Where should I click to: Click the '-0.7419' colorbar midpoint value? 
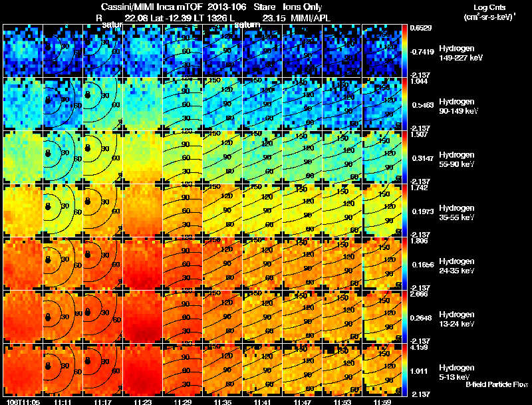click(x=422, y=52)
